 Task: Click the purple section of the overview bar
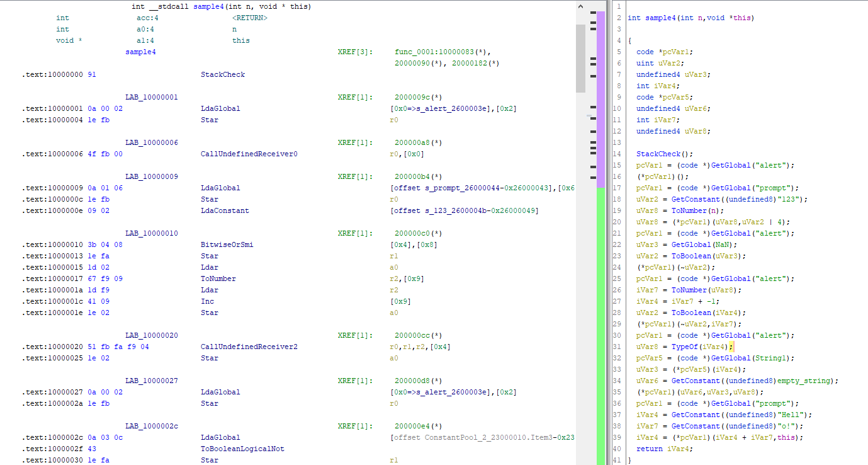[x=600, y=100]
